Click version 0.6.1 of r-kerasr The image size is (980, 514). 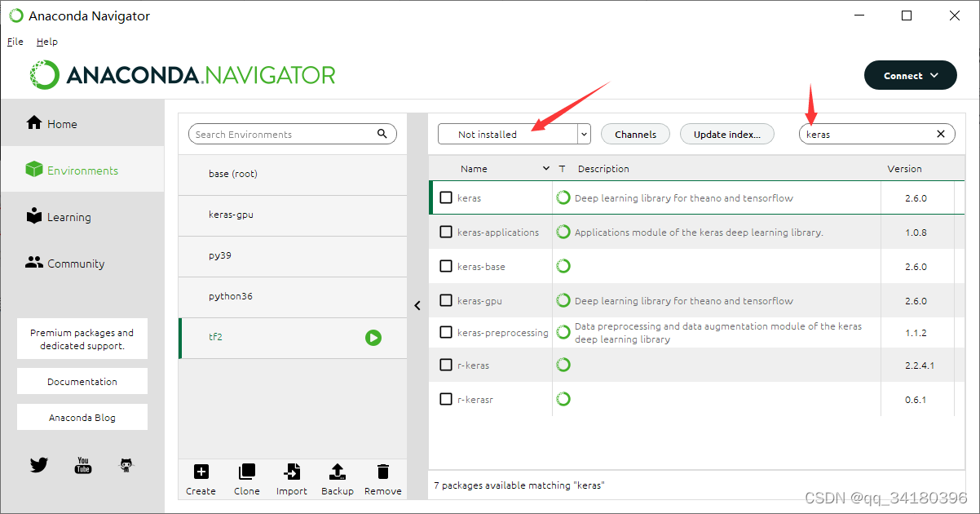click(916, 400)
